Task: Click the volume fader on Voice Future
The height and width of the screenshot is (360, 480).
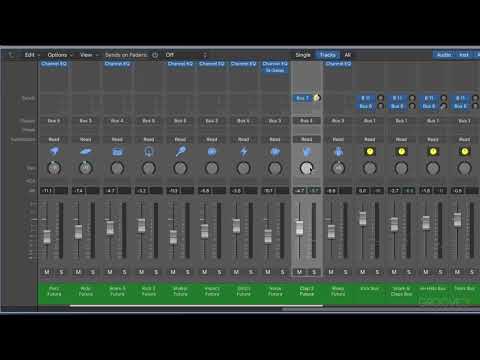Action: coord(268,236)
